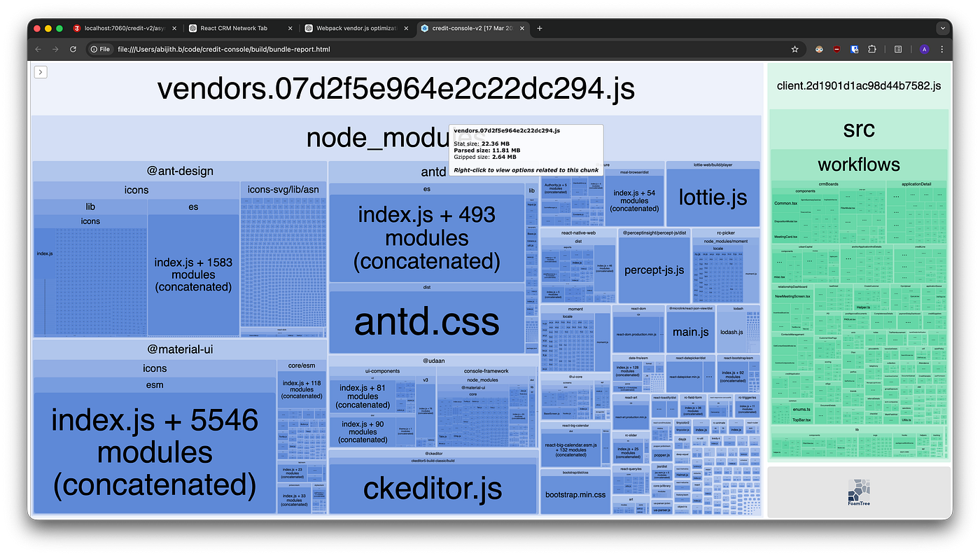Select index.js + 493 modules block
The height and width of the screenshot is (556, 980).
tap(426, 238)
